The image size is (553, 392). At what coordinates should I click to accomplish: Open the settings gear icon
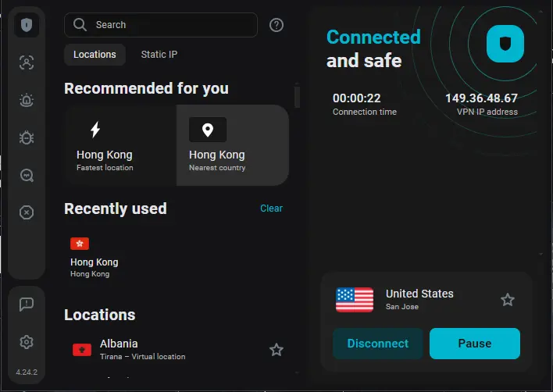click(27, 342)
